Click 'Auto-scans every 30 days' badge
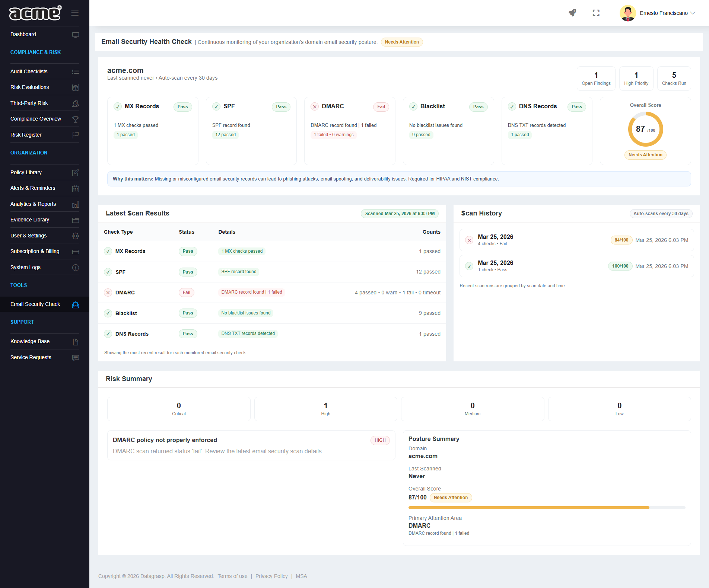 pyautogui.click(x=661, y=214)
